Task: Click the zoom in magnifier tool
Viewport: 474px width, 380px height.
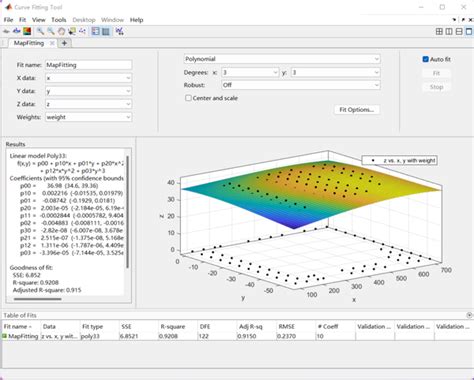Action: coord(40,31)
